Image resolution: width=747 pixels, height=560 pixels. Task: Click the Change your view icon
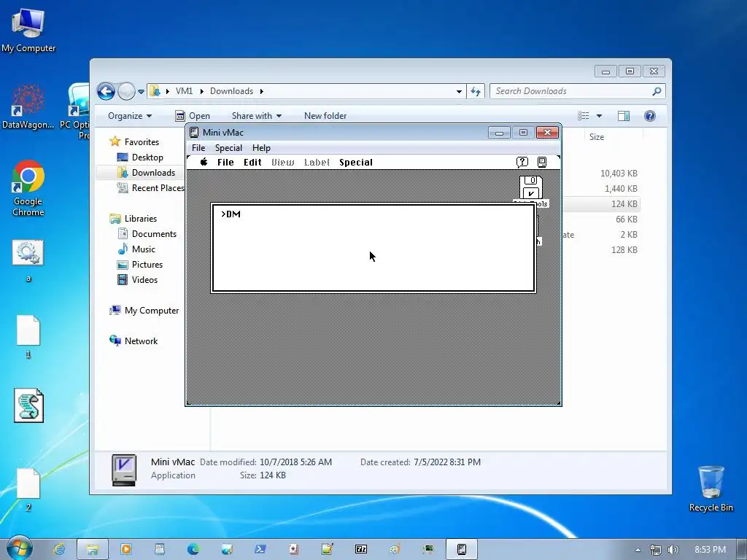[583, 116]
